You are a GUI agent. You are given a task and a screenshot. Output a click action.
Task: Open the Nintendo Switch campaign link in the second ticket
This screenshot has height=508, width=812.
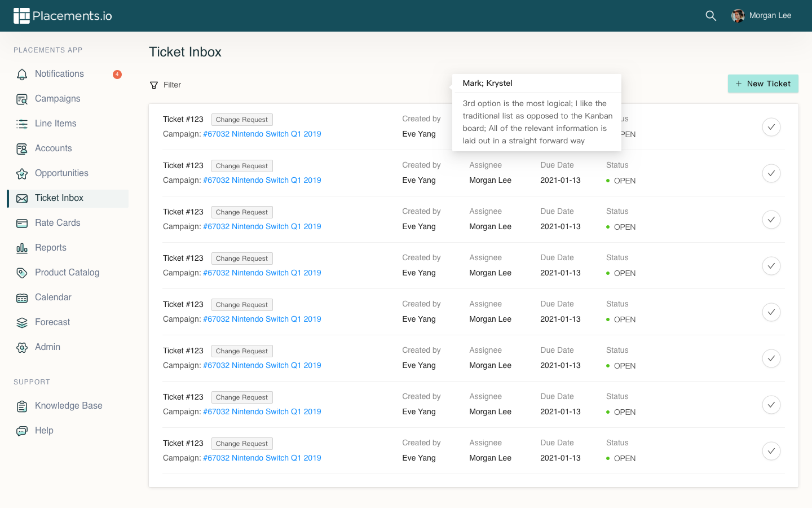coord(262,181)
